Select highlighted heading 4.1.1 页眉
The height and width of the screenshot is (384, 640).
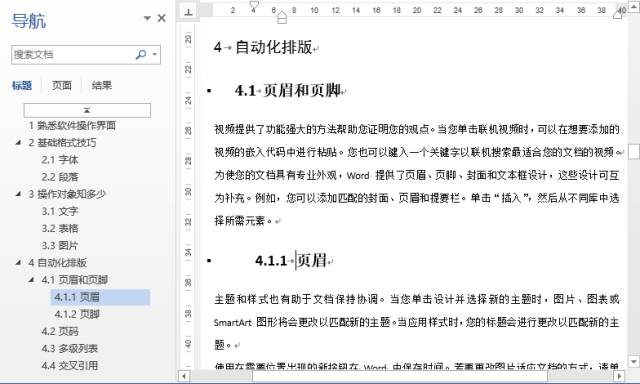click(x=100, y=297)
